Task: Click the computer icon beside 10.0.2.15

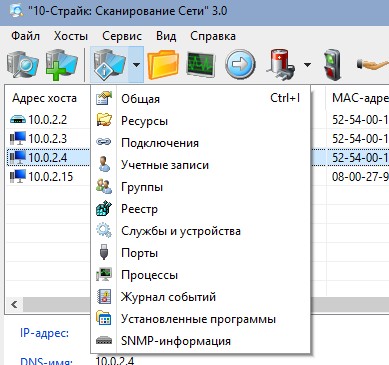Action: pos(18,176)
